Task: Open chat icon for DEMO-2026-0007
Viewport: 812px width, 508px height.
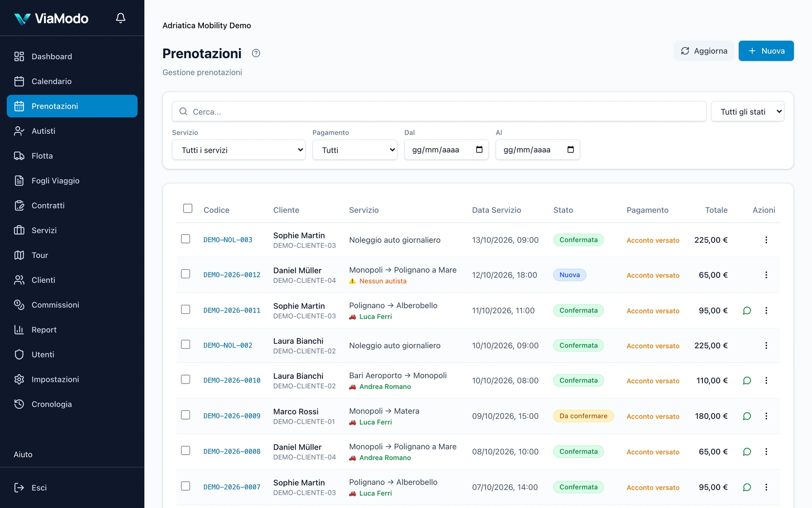Action: [747, 487]
